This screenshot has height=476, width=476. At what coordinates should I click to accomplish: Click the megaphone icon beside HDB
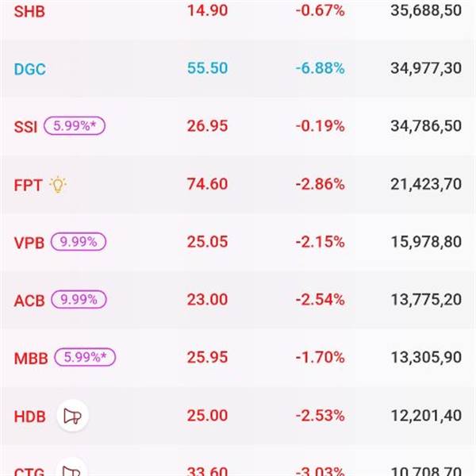(x=72, y=416)
